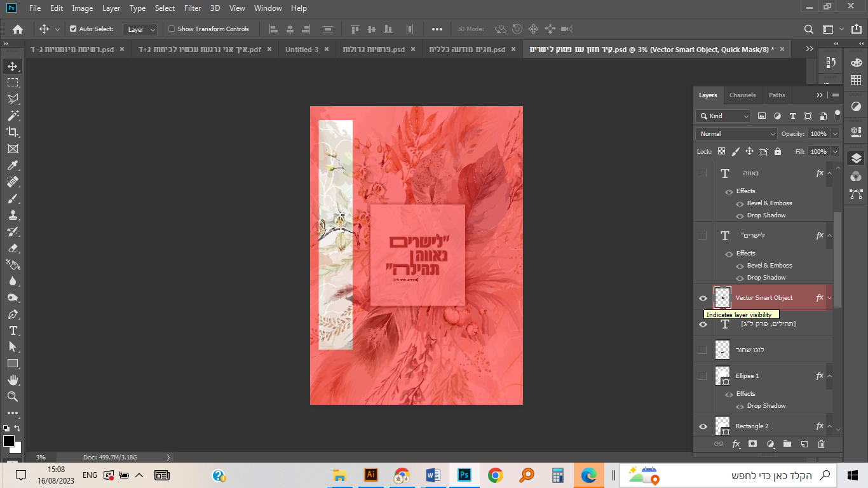The image size is (868, 488).
Task: Enable Show Transform Controls checkbox
Action: [x=172, y=29]
